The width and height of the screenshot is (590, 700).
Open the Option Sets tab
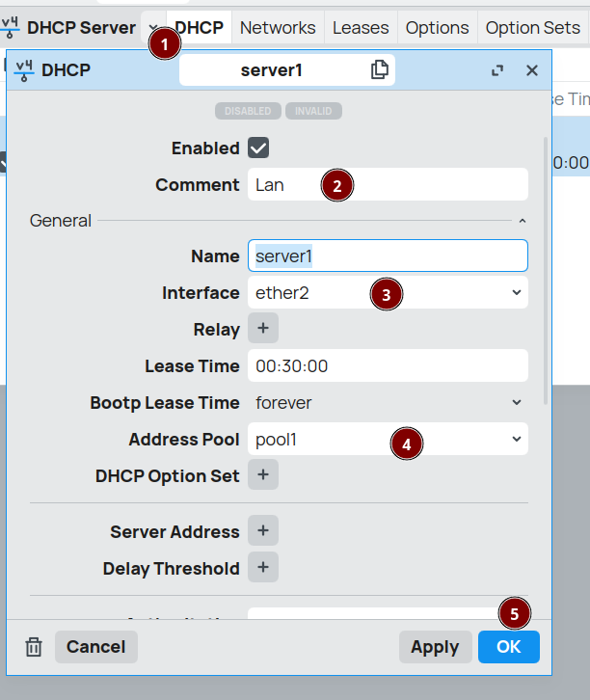pos(533,28)
